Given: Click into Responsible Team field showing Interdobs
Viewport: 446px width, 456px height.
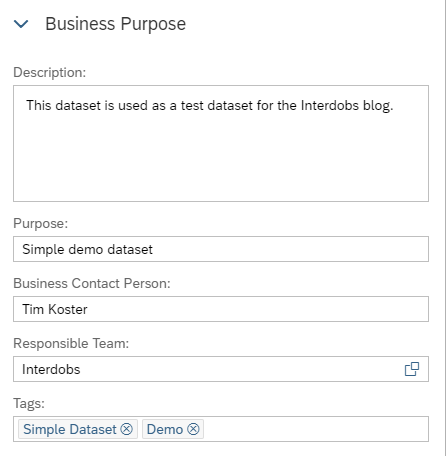Looking at the screenshot, I should 207,369.
